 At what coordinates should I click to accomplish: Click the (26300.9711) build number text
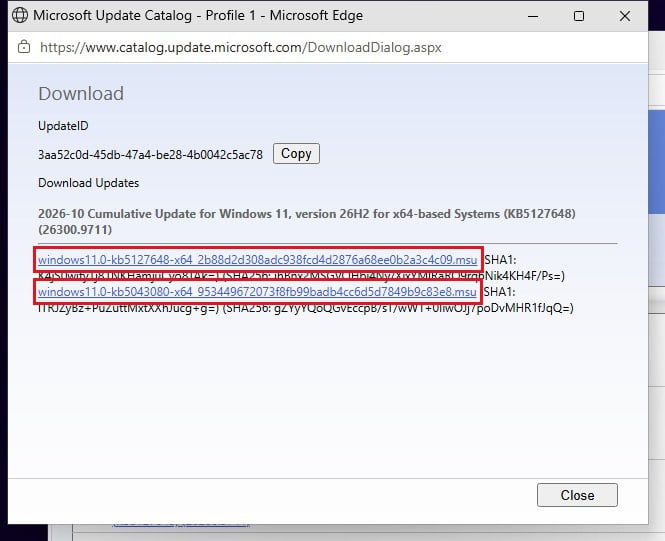(75, 230)
